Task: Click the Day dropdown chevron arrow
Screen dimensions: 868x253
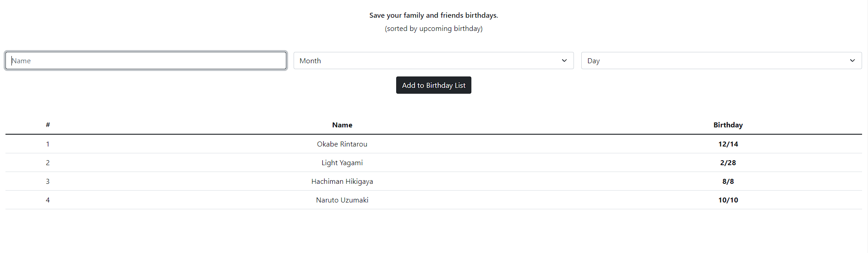Action: pos(852,61)
